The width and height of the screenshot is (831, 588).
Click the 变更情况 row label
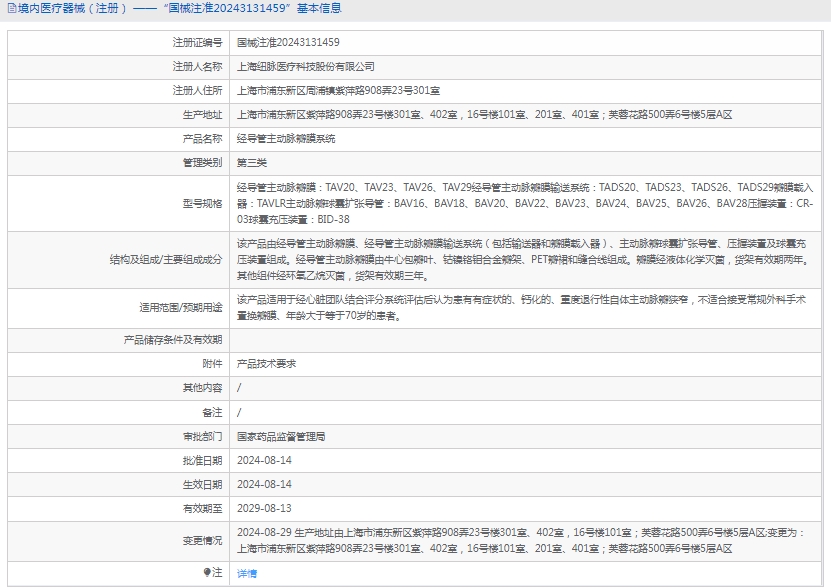coord(202,541)
